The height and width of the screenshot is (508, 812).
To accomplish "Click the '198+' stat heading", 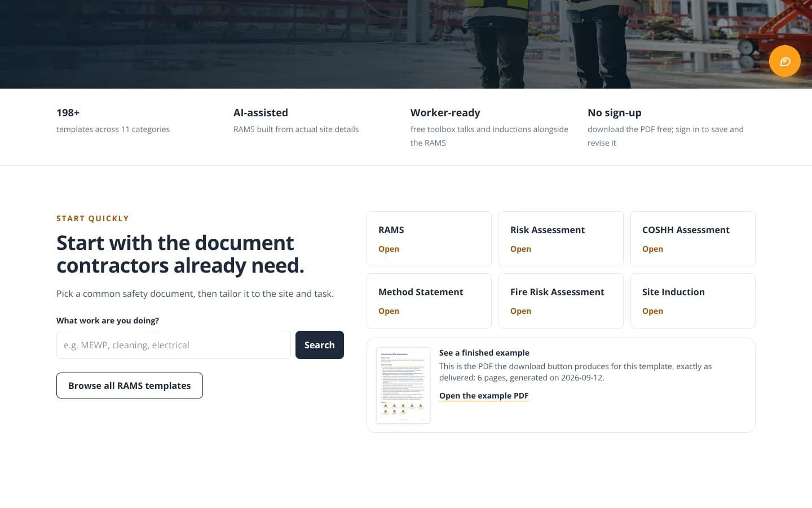I will coord(68,113).
